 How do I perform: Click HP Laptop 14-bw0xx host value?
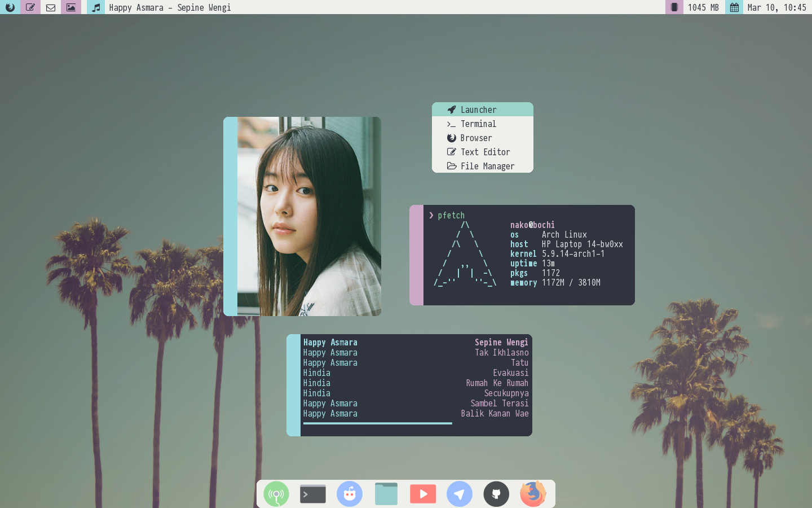point(582,244)
